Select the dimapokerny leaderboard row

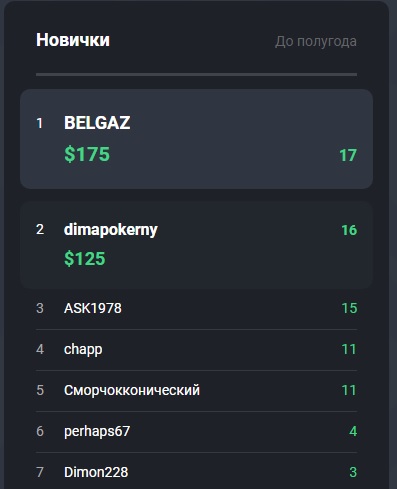(196, 245)
